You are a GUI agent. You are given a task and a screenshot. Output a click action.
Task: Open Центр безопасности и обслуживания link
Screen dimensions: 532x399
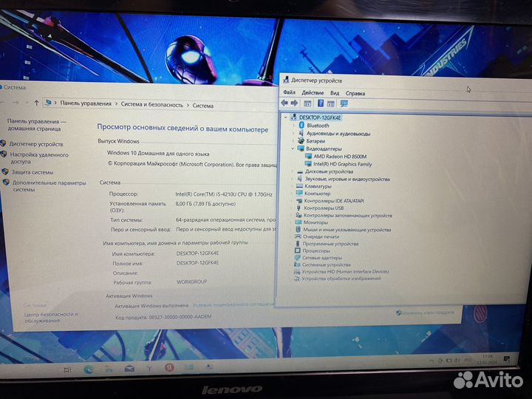pyautogui.click(x=51, y=317)
